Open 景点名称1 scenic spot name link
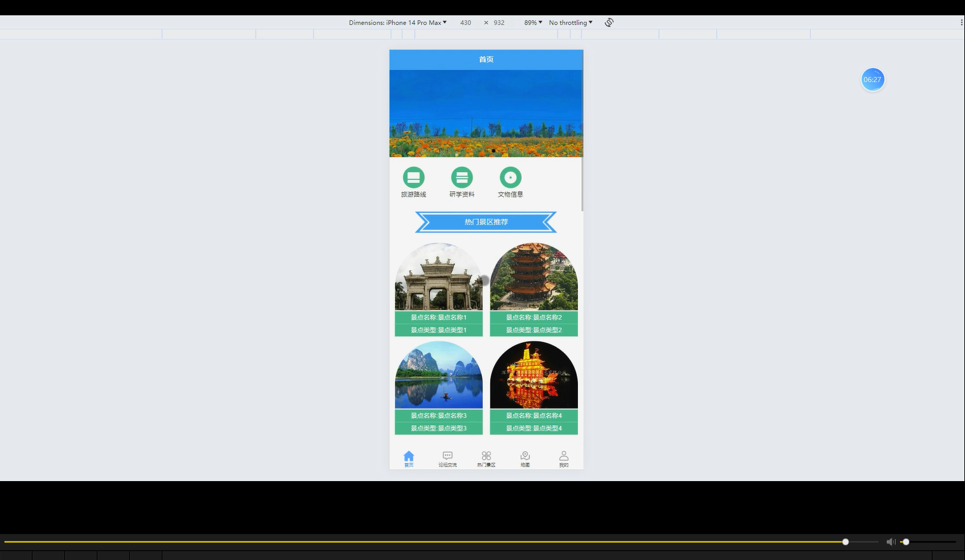Image resolution: width=965 pixels, height=560 pixels. pos(438,317)
